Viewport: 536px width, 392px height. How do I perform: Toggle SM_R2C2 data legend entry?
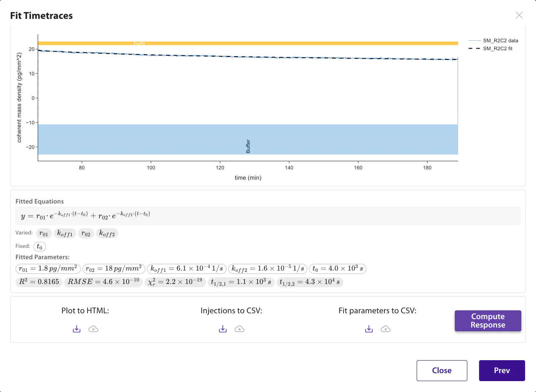click(x=493, y=41)
